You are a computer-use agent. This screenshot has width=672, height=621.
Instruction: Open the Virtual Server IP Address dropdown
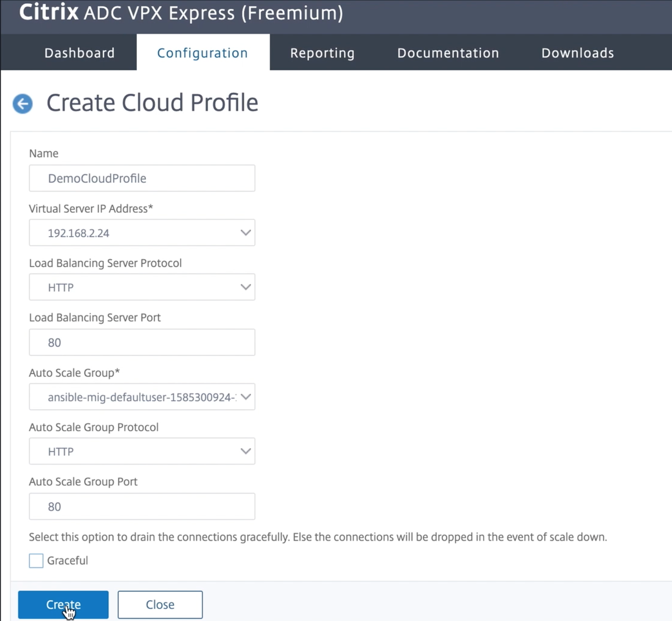coord(142,233)
